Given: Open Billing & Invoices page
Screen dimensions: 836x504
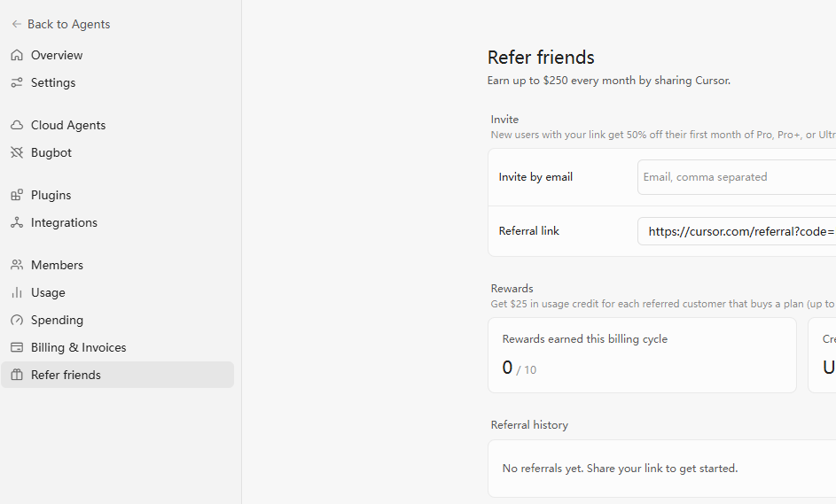Looking at the screenshot, I should tap(78, 347).
